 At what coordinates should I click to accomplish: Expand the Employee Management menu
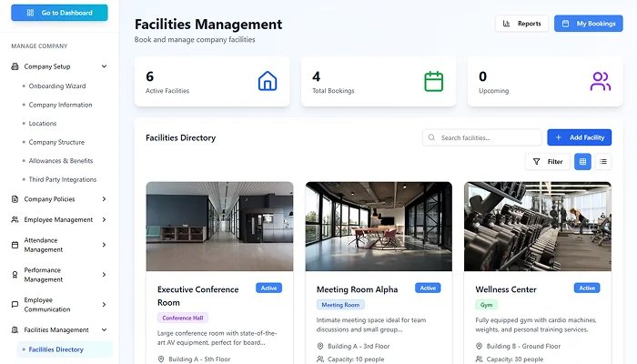[x=104, y=219]
